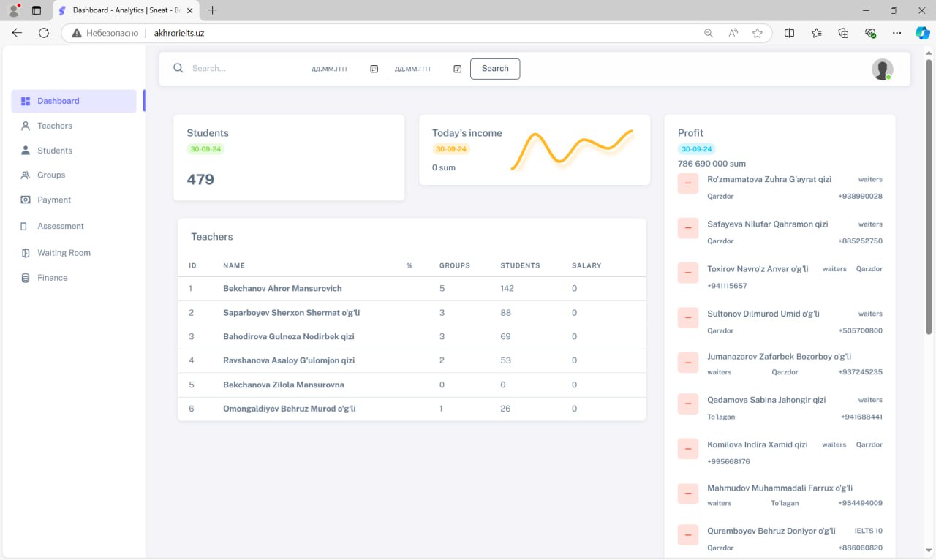Open the user avatar profile menu
This screenshot has height=560, width=936.
pyautogui.click(x=882, y=69)
